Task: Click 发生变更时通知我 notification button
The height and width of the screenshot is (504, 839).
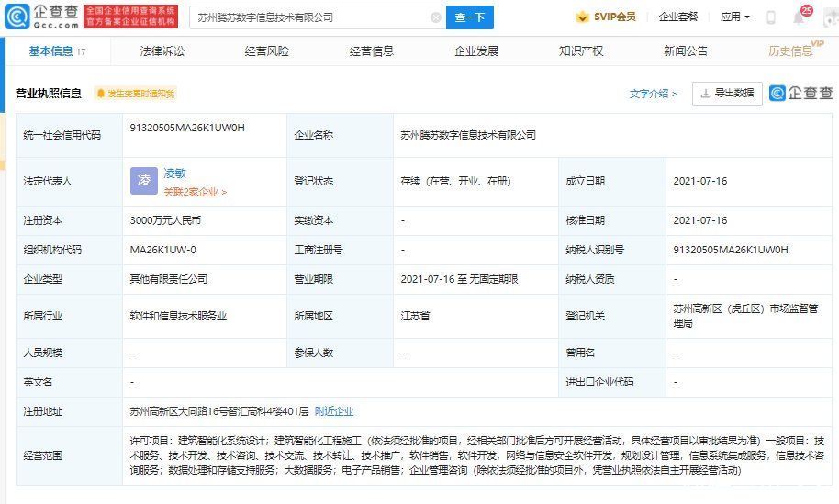Action: pos(135,94)
